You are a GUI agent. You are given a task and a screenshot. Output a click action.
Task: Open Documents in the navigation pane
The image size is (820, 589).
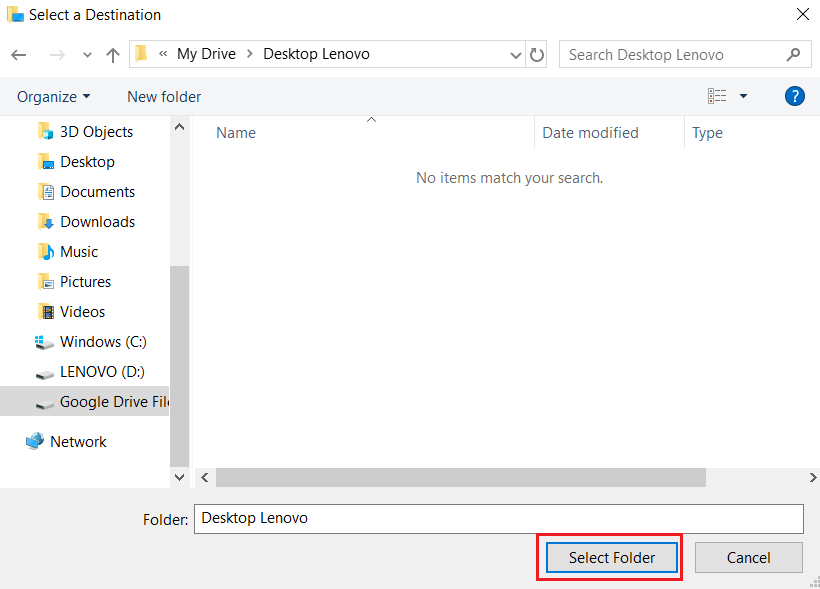(97, 192)
